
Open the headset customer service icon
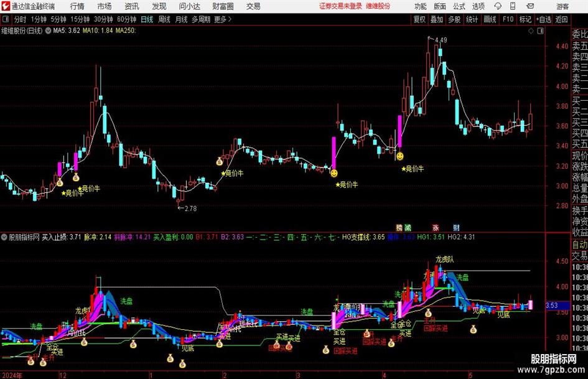[x=498, y=6]
